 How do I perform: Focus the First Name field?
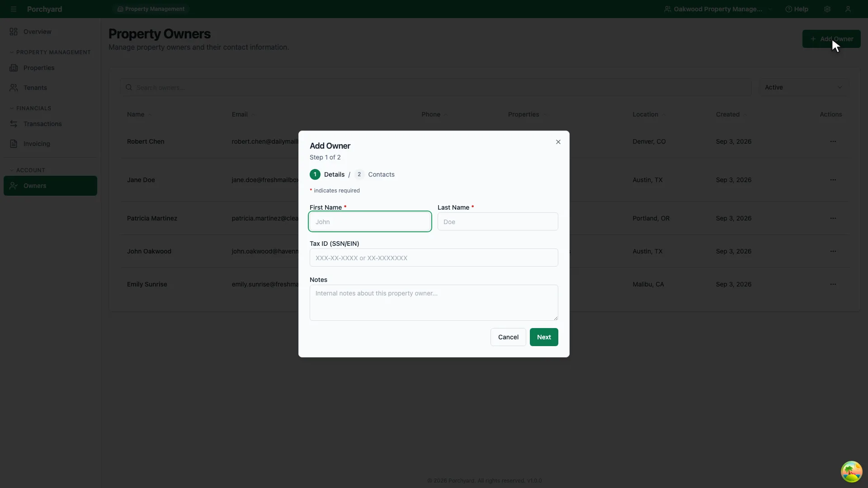click(x=370, y=221)
